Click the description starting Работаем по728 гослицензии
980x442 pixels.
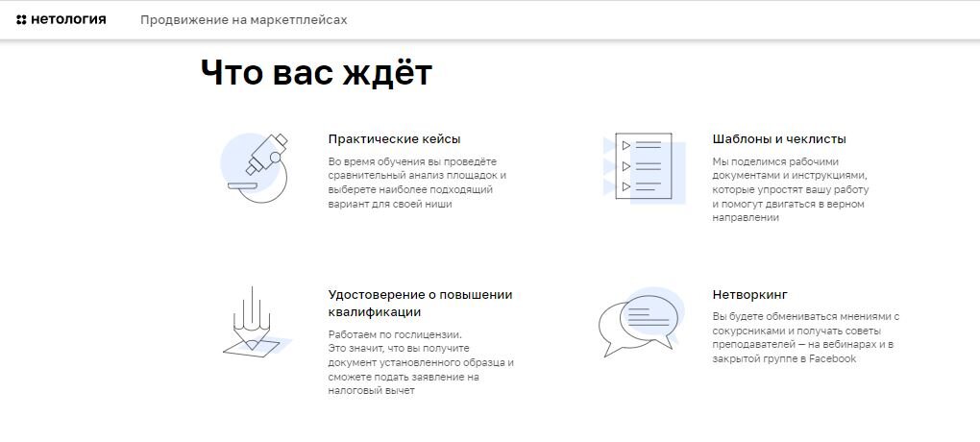[x=421, y=362]
